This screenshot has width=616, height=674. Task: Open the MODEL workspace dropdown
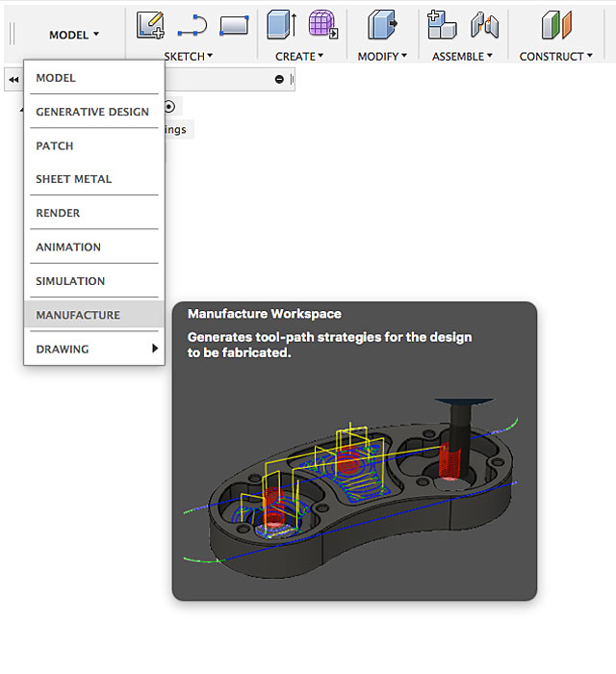74,35
